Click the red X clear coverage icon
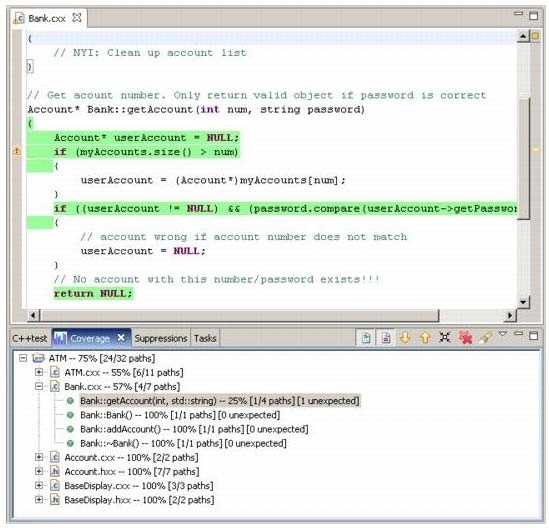Screen dimensions: 549x528 465,338
